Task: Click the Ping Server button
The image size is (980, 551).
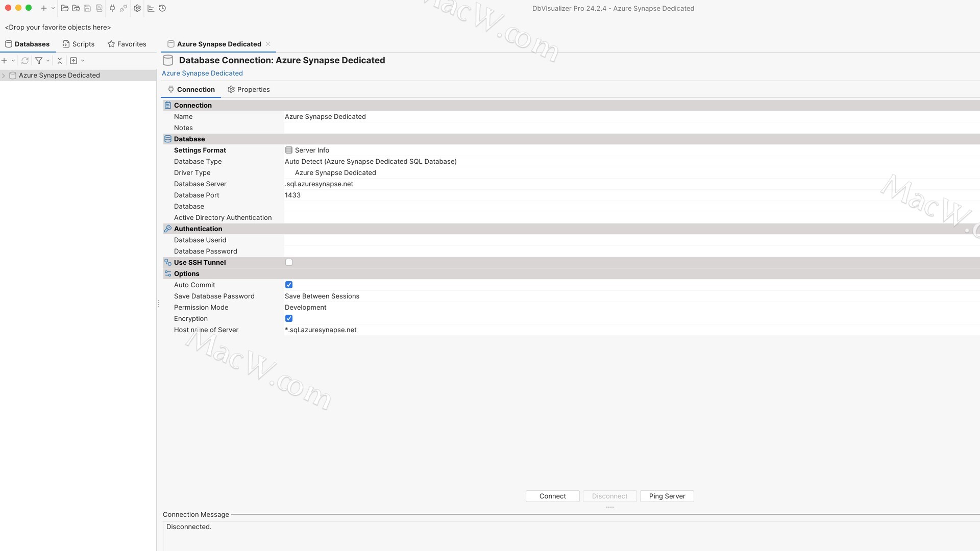Action: pos(667,496)
